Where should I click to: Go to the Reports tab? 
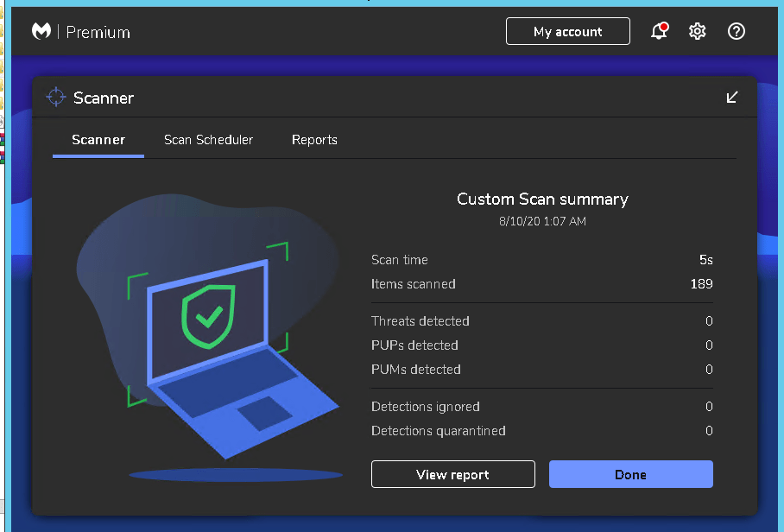click(x=314, y=140)
